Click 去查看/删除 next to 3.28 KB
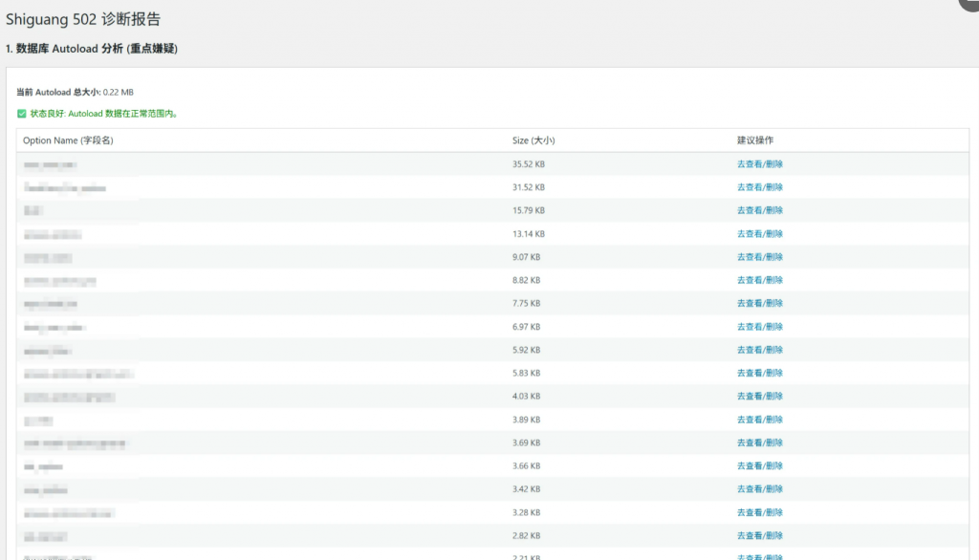Image resolution: width=979 pixels, height=560 pixels. (759, 512)
